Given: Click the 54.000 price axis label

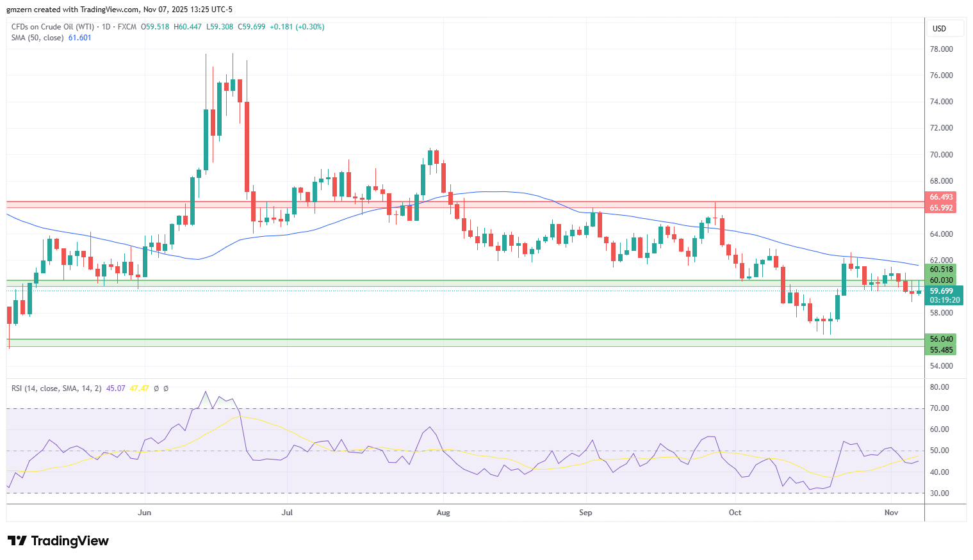Looking at the screenshot, I should point(941,366).
